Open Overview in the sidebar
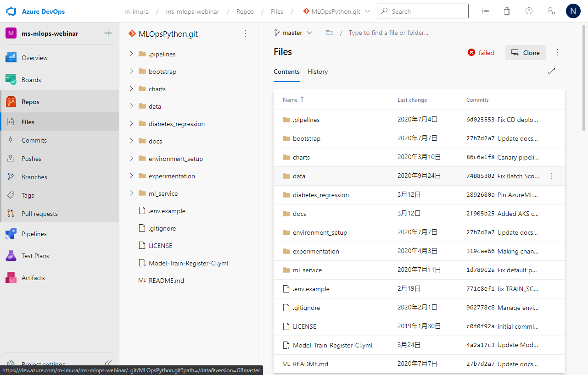Image resolution: width=588 pixels, height=375 pixels. (x=60, y=58)
